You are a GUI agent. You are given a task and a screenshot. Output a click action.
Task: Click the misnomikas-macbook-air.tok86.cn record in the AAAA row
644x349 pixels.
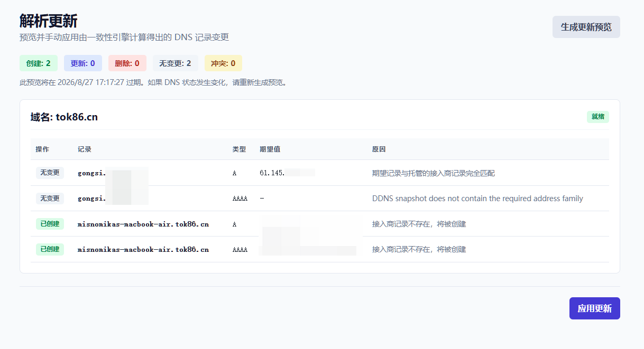point(143,250)
